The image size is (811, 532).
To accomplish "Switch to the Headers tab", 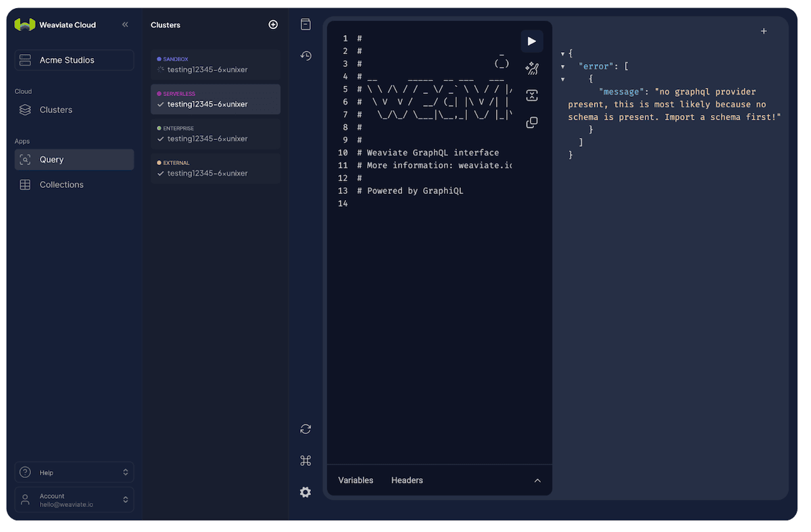I will click(407, 481).
